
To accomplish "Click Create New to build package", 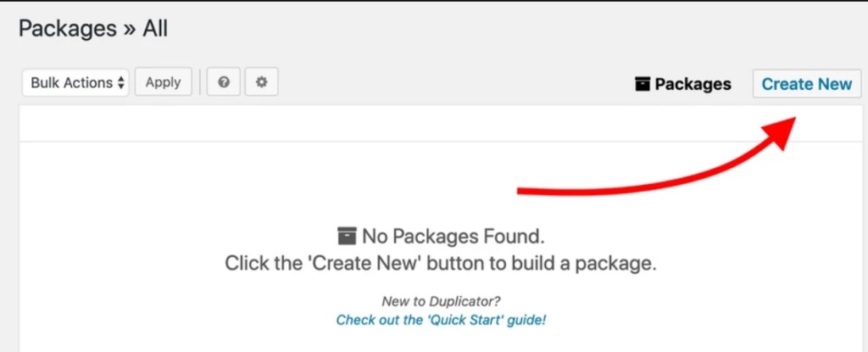I will tap(807, 84).
